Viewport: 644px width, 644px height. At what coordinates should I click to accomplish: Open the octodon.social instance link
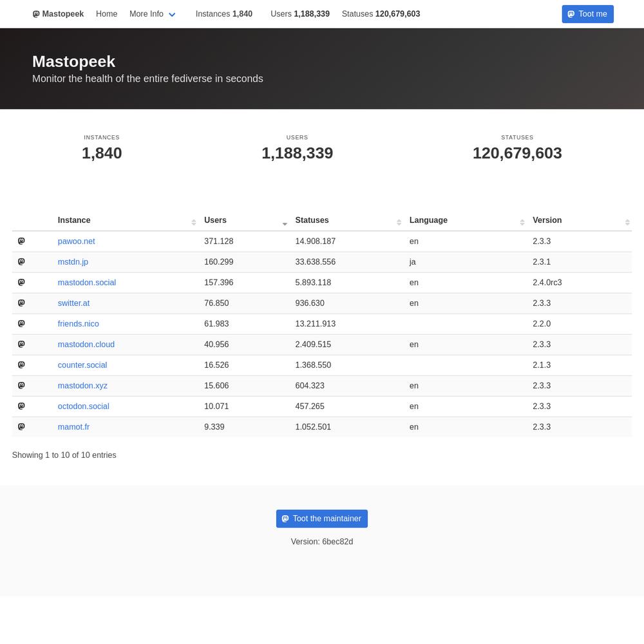pos(83,406)
